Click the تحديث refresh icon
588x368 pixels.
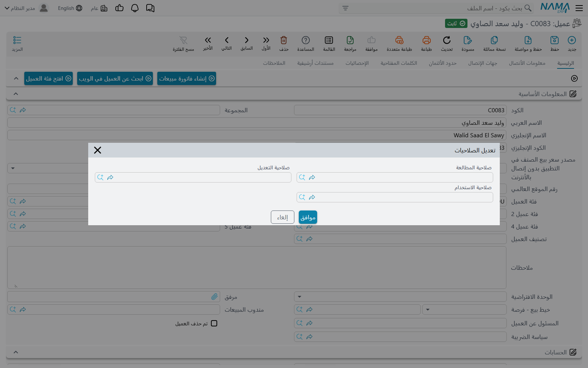click(447, 40)
